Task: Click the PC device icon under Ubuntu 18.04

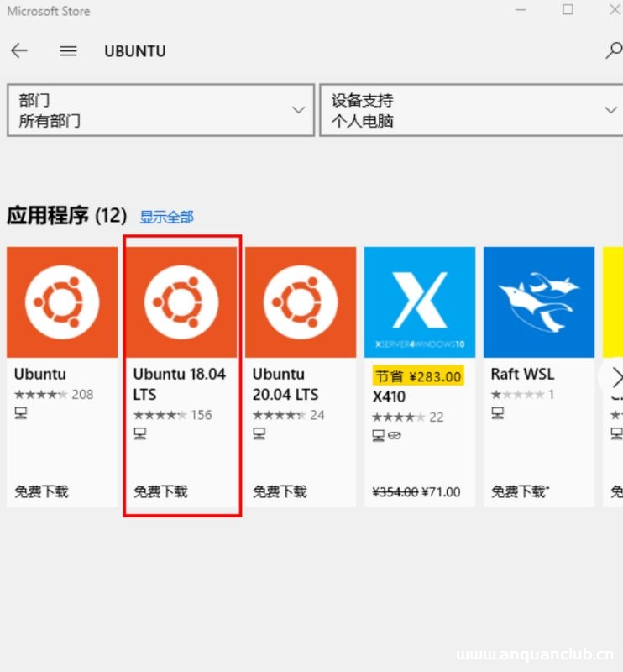Action: (139, 433)
